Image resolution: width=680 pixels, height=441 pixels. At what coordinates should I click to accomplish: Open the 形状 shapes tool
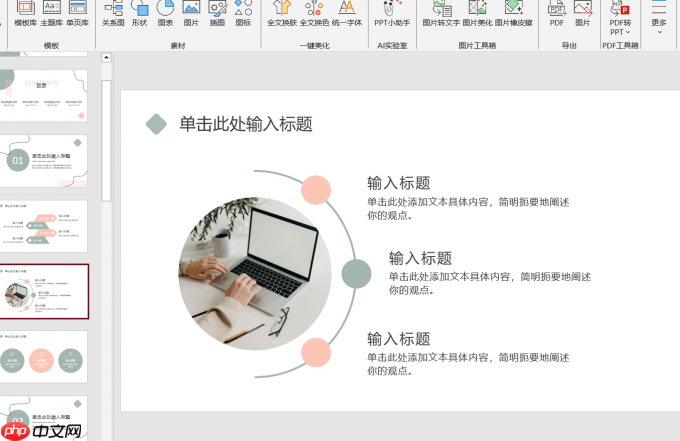coord(139,13)
